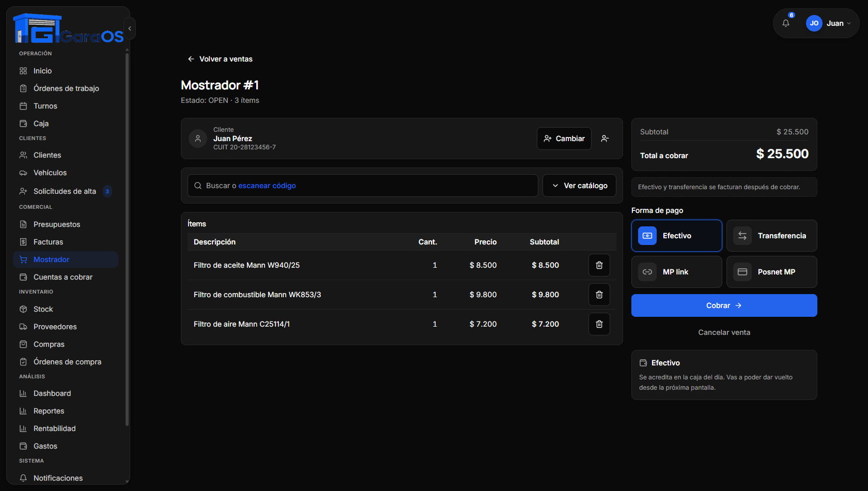Image resolution: width=868 pixels, height=491 pixels.
Task: Select Posnet MP payment method
Action: (x=772, y=272)
